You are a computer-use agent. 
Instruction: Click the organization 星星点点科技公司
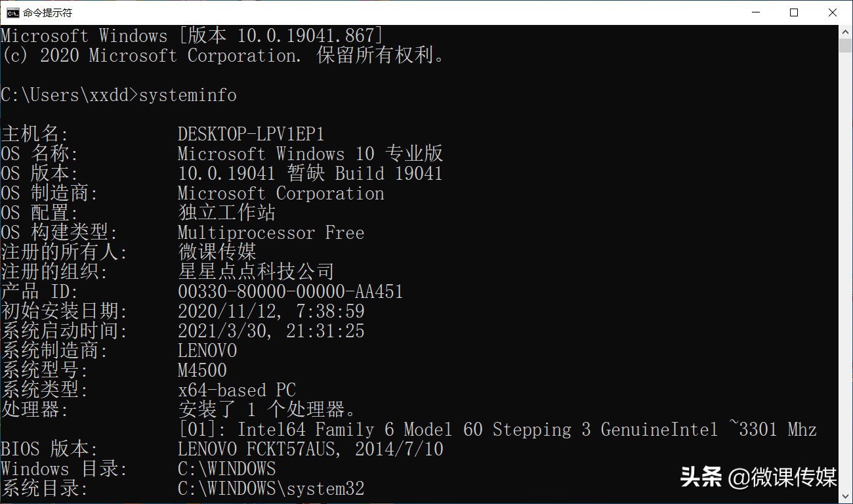[257, 272]
